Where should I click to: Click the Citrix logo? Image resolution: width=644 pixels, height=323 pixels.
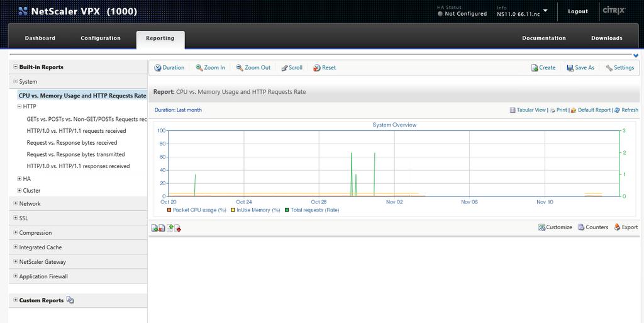point(614,10)
